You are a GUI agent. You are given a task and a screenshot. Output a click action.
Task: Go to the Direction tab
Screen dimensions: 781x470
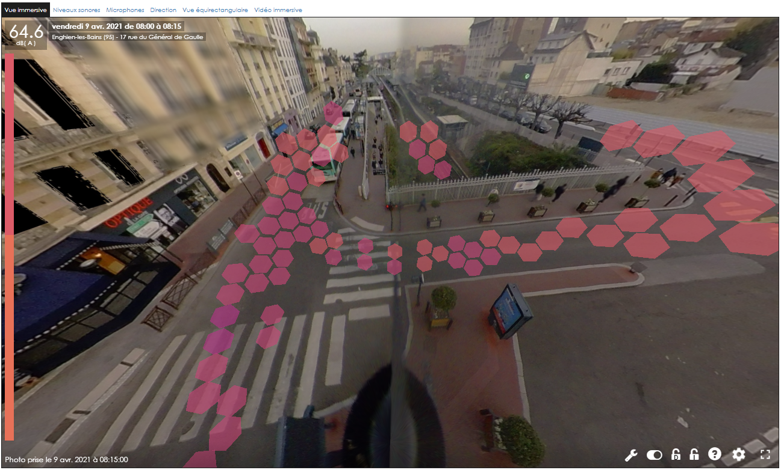[x=163, y=10]
